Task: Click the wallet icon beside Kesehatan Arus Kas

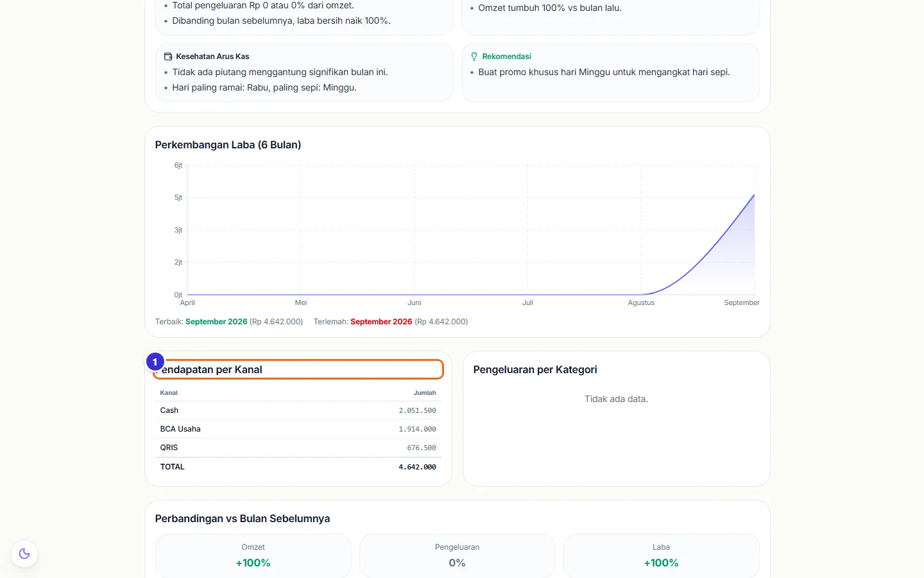Action: coord(168,57)
